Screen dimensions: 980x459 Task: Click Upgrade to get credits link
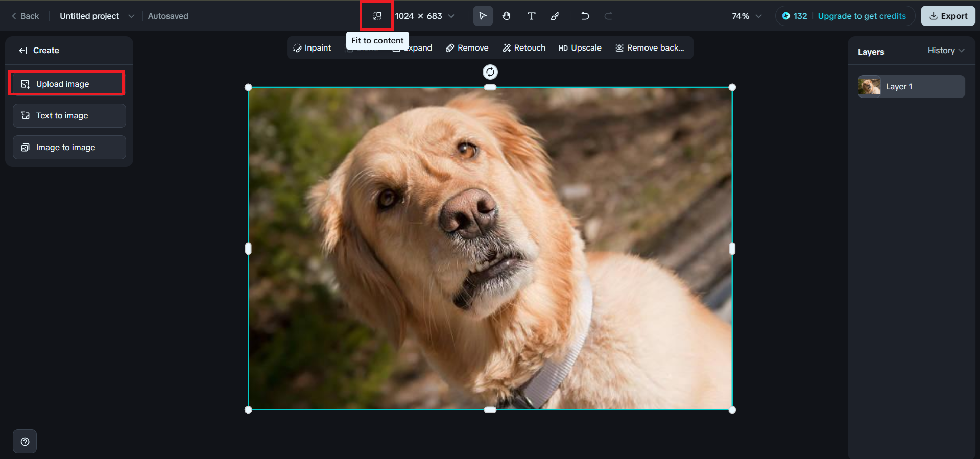862,16
